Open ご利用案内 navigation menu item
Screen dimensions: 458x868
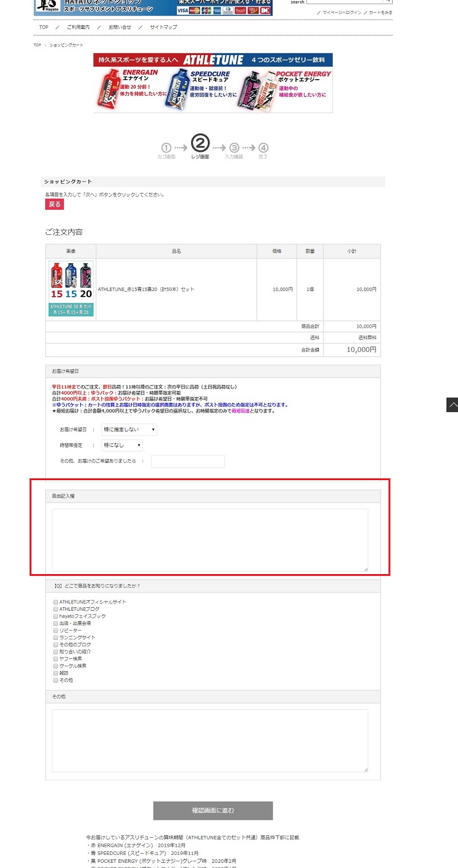[78, 28]
